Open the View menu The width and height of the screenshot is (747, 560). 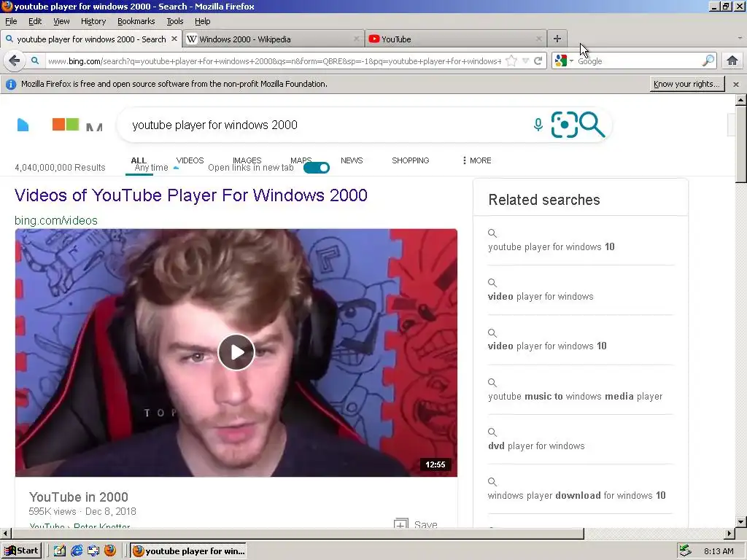(x=61, y=21)
